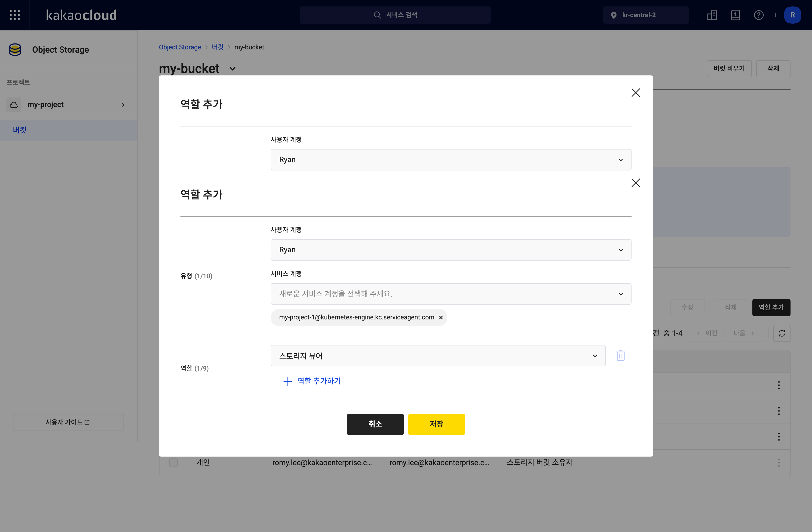This screenshot has width=812, height=532.
Task: Open kr-central-2 region selector
Action: (646, 15)
